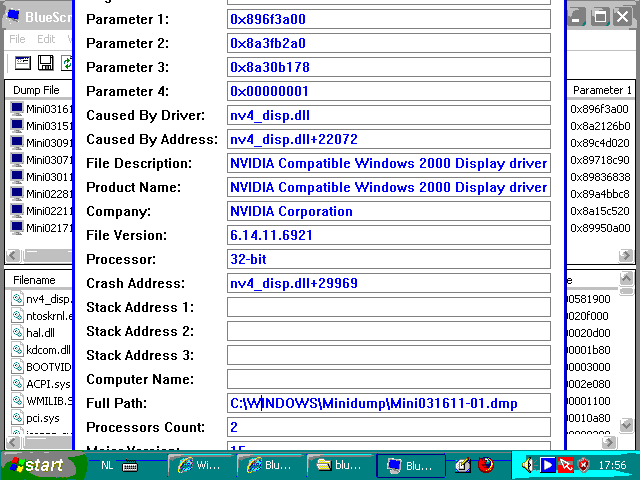Select the Mini02171 dump file row icon
The height and width of the screenshot is (480, 640).
[x=17, y=227]
